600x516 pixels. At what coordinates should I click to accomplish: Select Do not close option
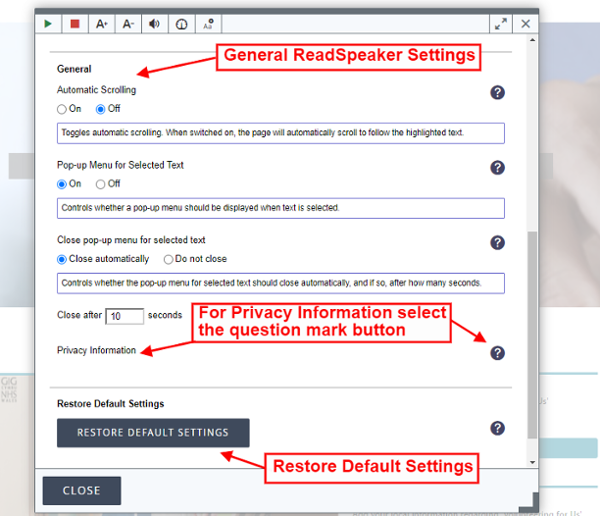click(x=168, y=260)
